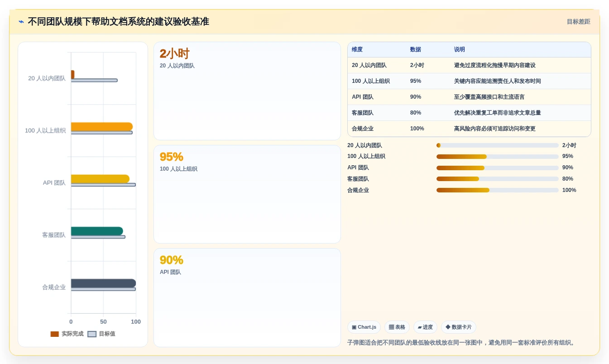Screen dimensions: 609x364
Task: Click 优先解决重复工单而非追求文章总量 description
Action: 498,113
